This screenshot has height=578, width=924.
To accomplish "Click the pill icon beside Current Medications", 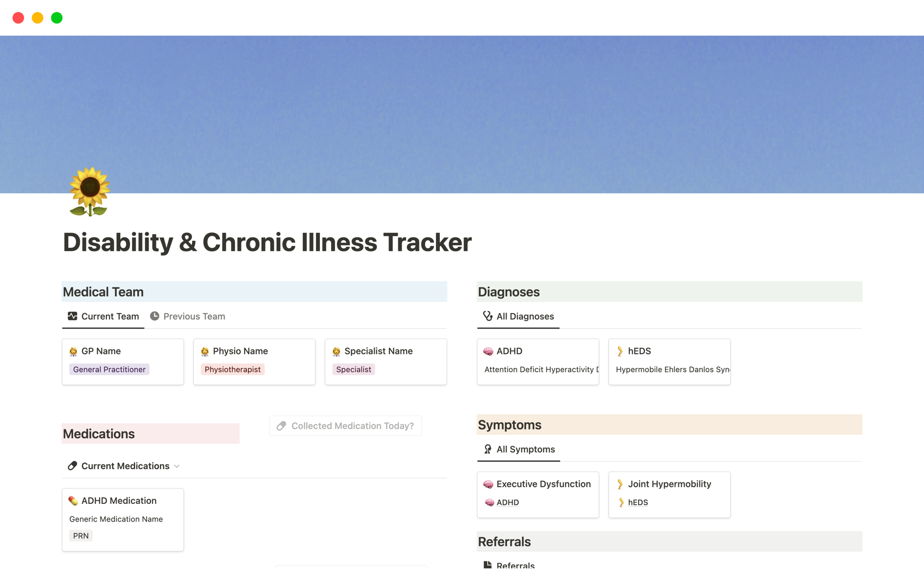I will click(72, 466).
